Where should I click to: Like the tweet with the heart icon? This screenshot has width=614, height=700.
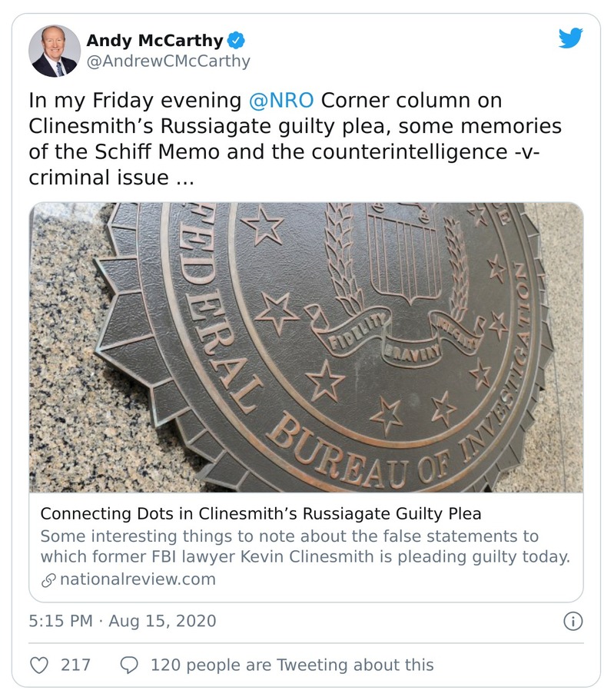tap(39, 665)
